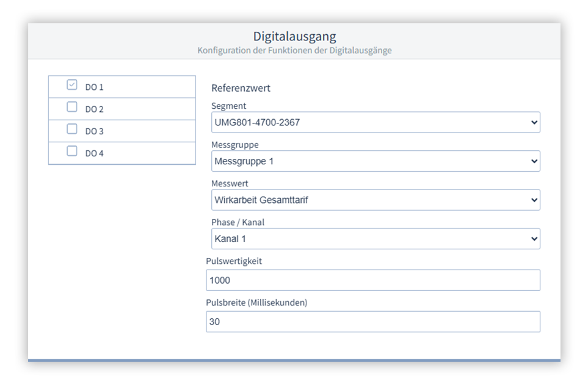Screen dimensions: 588x385
Task: Click the DO 3 list entry text
Action: click(x=94, y=131)
